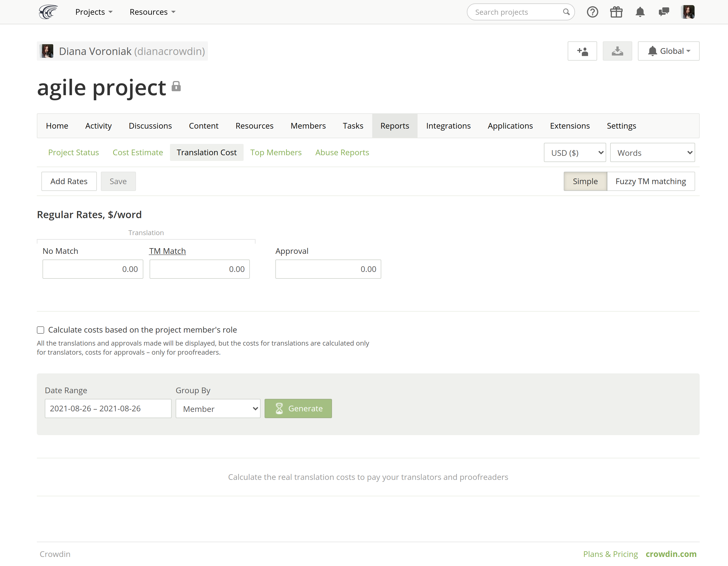Switch to Cost Estimate report tab
The height and width of the screenshot is (566, 728).
[138, 152]
